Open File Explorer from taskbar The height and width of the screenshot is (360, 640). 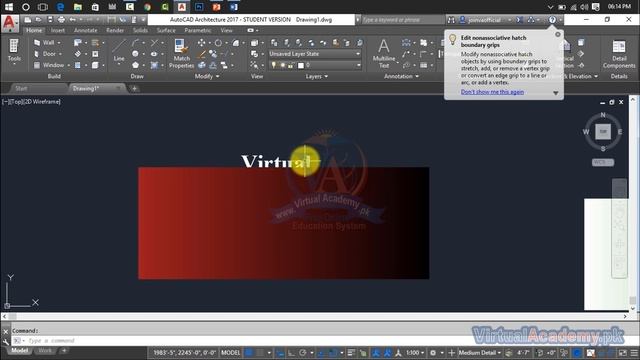78,7
